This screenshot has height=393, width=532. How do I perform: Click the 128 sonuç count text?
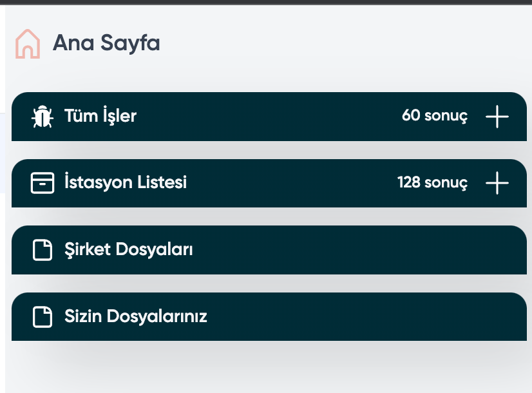click(x=432, y=182)
